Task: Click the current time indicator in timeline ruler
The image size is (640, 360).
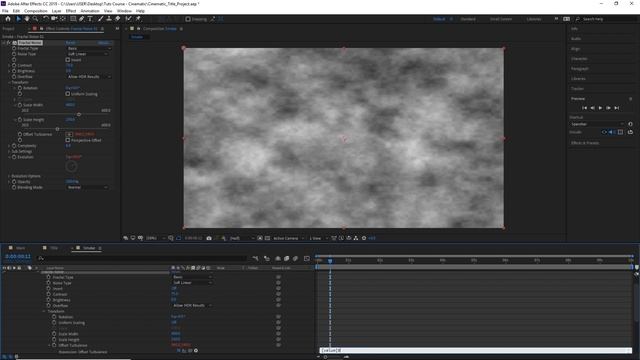Action: tap(330, 260)
